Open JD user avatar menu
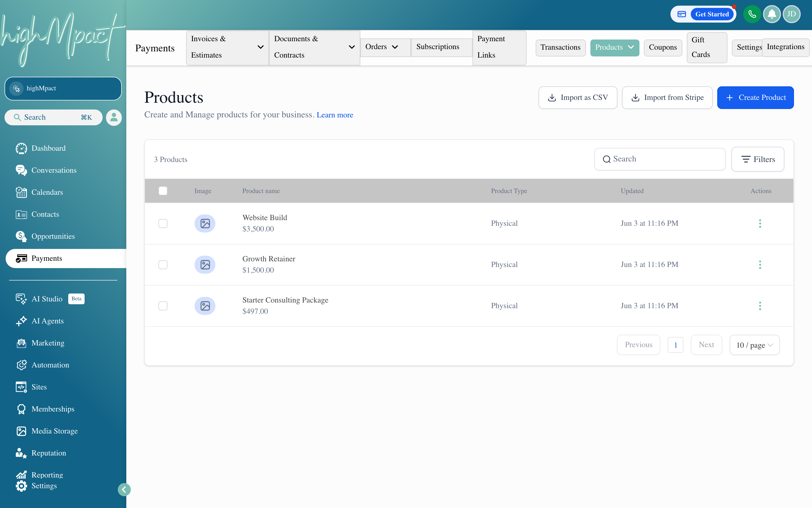812x508 pixels. point(791,14)
